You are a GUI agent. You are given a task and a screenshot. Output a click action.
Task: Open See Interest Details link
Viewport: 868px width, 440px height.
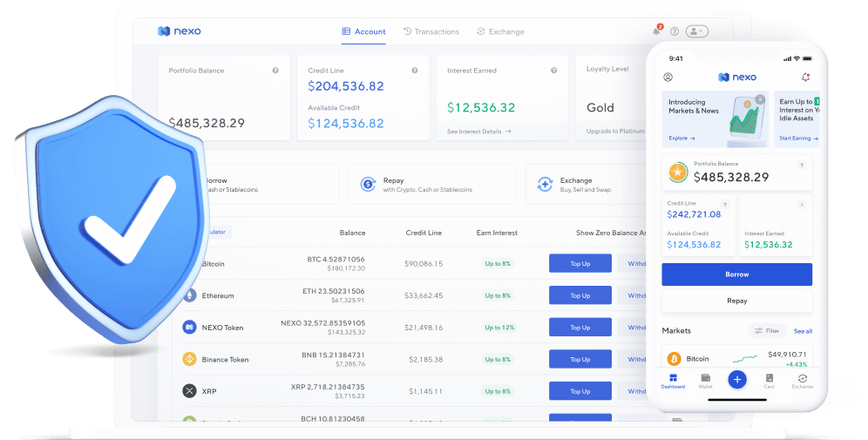pyautogui.click(x=478, y=132)
